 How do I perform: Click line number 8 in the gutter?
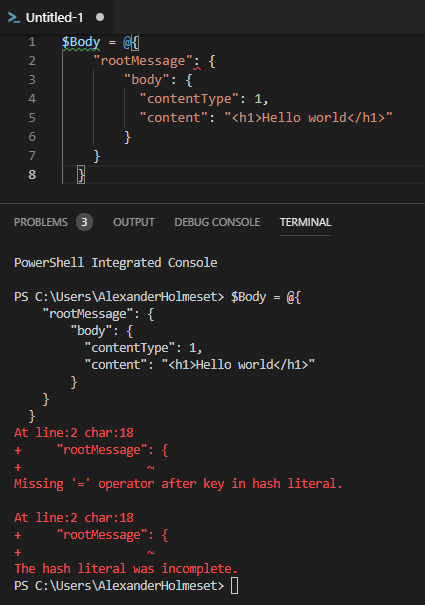[32, 174]
